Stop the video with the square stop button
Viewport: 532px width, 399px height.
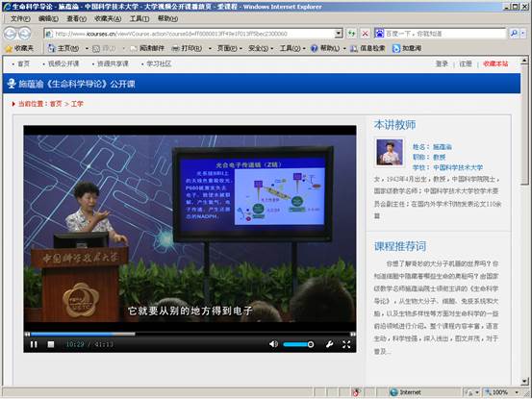click(x=51, y=344)
